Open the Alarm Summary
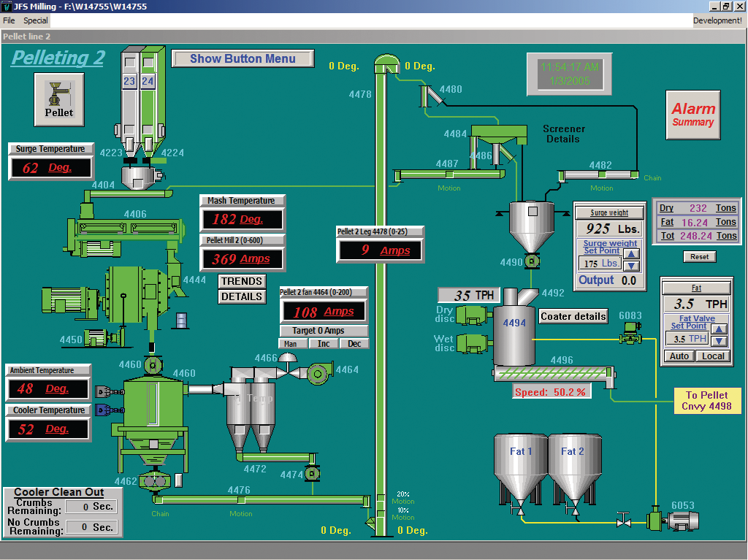The width and height of the screenshot is (748, 560). click(x=692, y=114)
